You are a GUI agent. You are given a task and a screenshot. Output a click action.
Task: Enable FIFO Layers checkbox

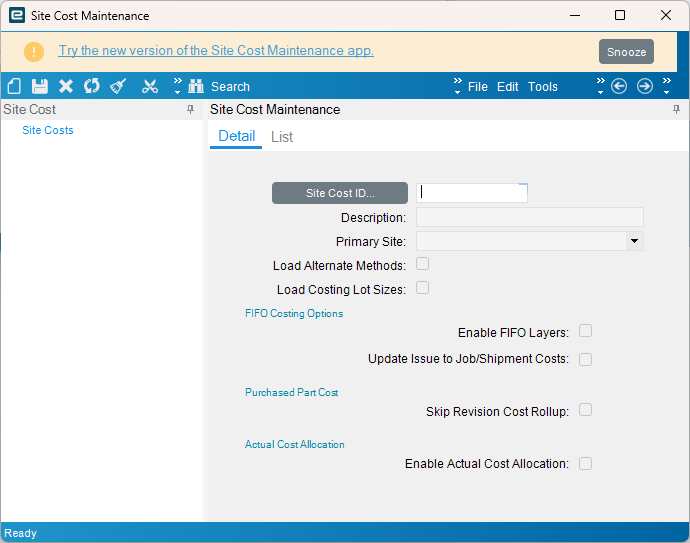tap(585, 330)
